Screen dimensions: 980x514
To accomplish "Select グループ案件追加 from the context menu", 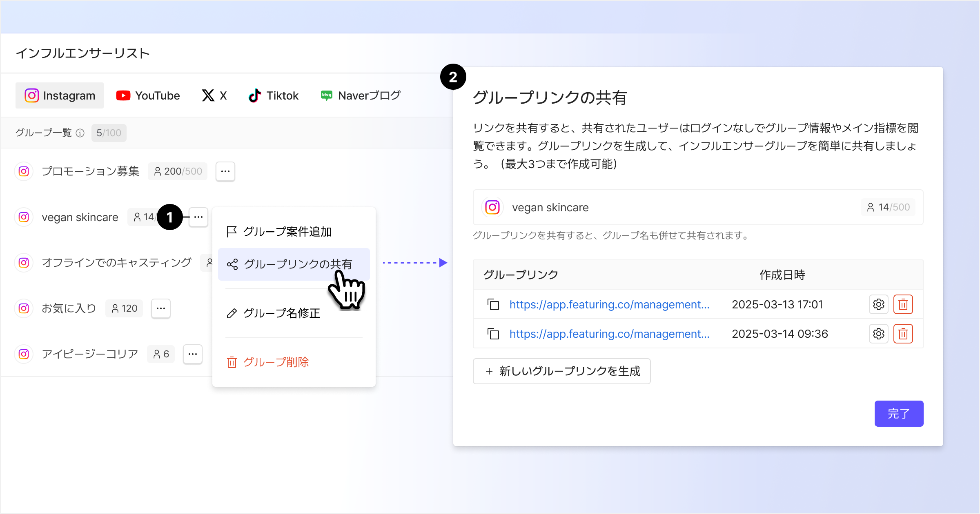I will (287, 232).
